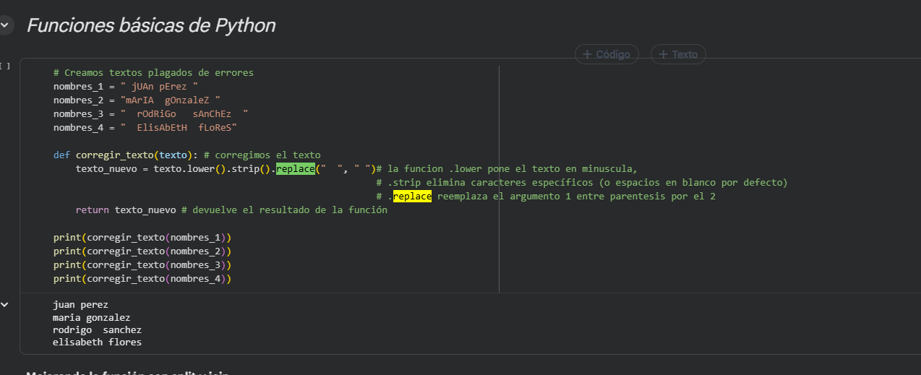Click the print(corregir_texto(nombres_2)) line
The height and width of the screenshot is (375, 921).
[x=142, y=252]
